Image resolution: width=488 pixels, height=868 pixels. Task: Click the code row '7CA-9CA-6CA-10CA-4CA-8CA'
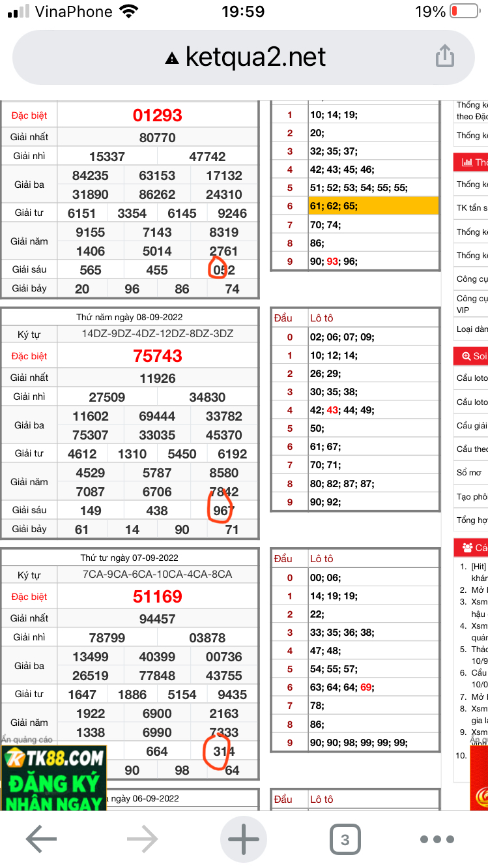[158, 575]
